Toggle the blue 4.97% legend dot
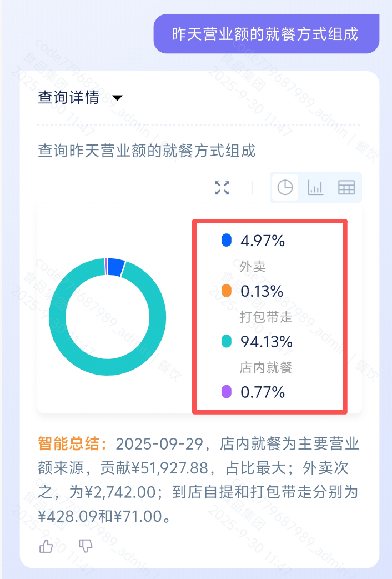Screen dimensions: 392x579 coord(227,241)
